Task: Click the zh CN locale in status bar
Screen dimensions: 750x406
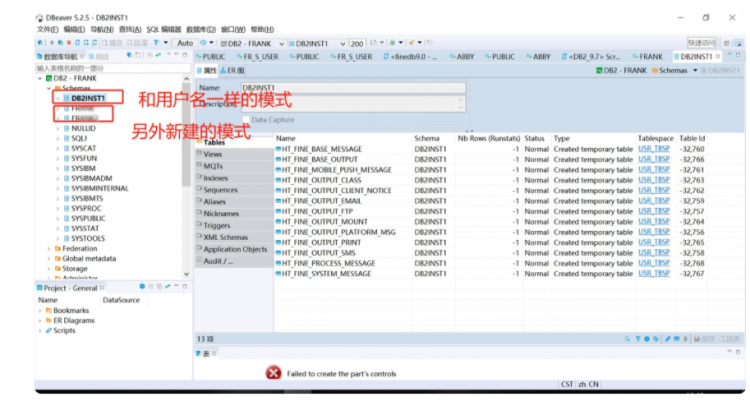Action: pos(588,384)
